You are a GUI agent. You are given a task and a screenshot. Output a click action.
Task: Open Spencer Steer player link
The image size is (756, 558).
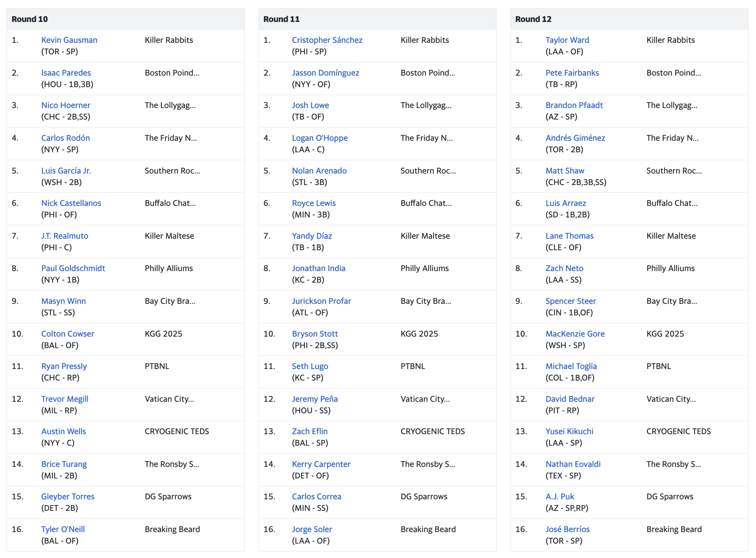[x=571, y=301]
